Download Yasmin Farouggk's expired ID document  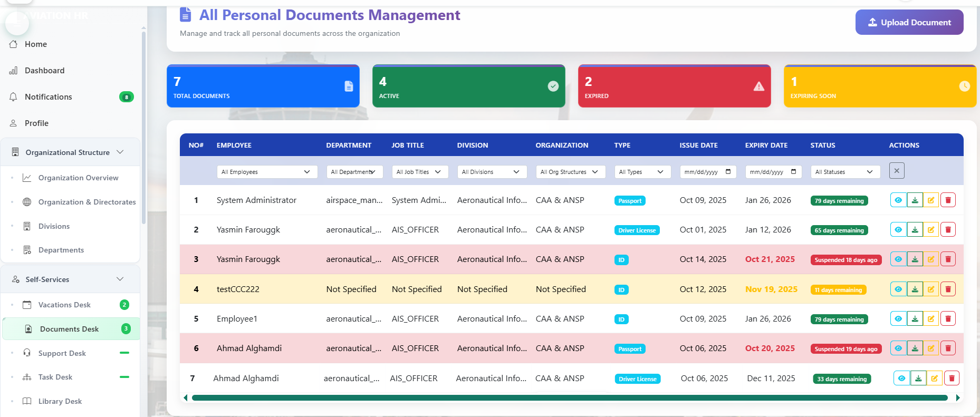[x=915, y=259]
